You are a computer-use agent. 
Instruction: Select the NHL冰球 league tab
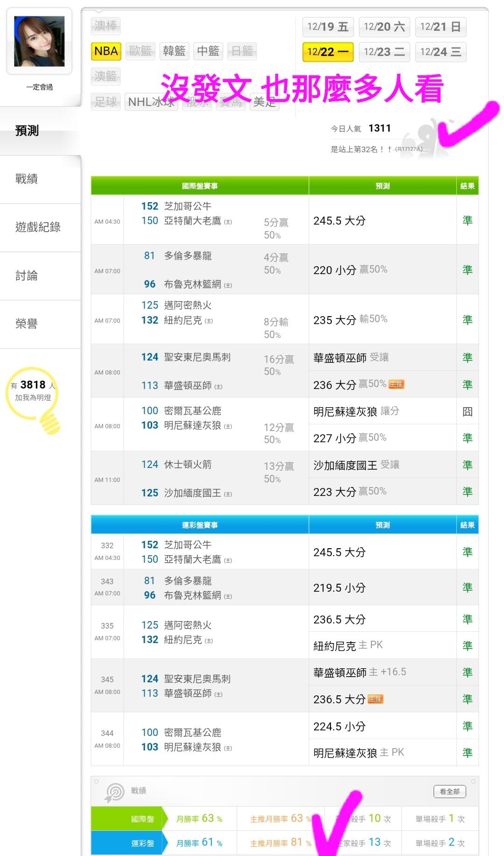tap(151, 102)
